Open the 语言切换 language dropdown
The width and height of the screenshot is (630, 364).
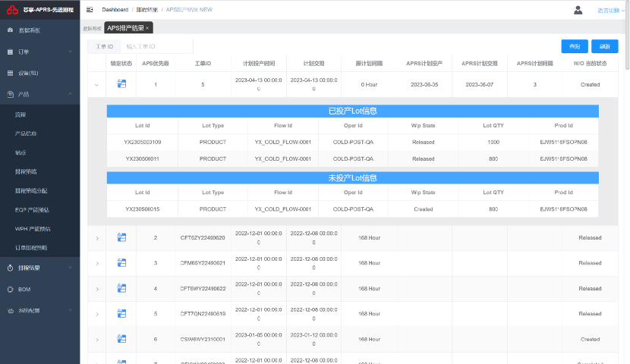[x=611, y=11]
